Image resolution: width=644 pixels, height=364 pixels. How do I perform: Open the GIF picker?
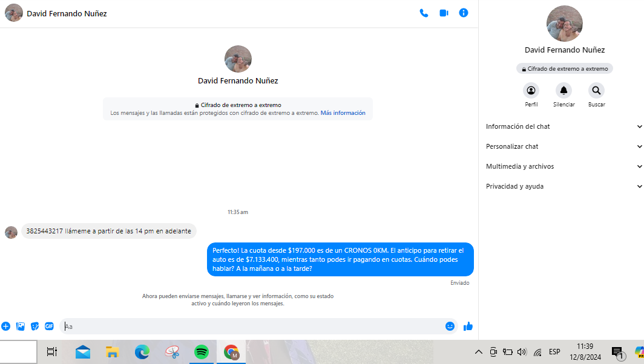point(49,327)
